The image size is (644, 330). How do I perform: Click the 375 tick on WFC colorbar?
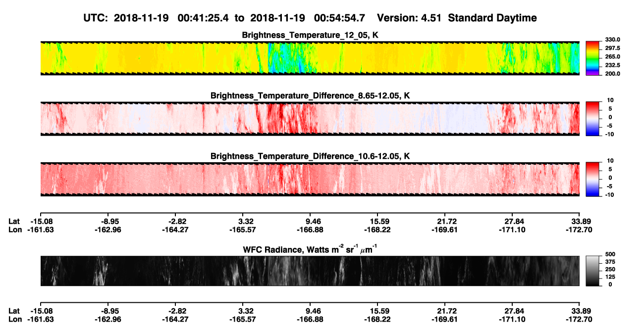tap(610, 262)
